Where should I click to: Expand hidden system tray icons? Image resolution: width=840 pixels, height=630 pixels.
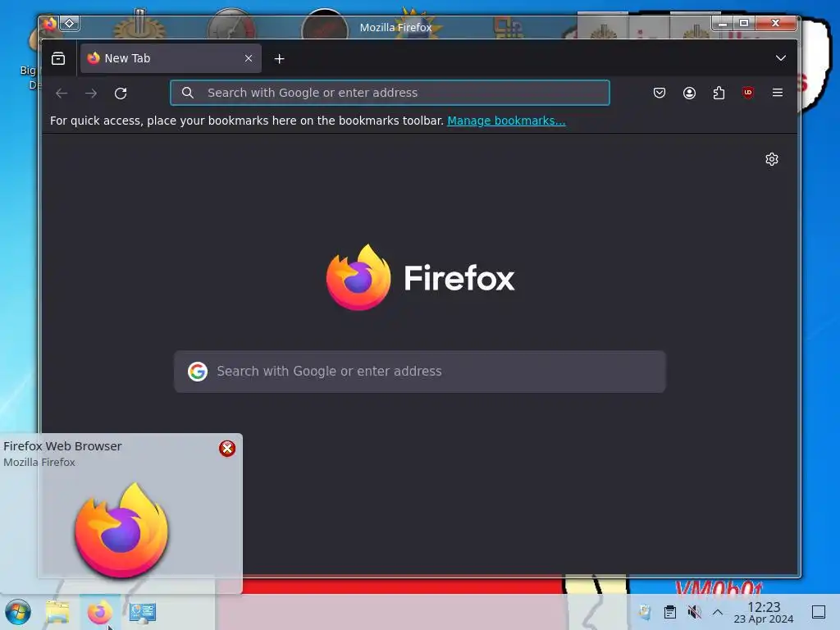718,612
